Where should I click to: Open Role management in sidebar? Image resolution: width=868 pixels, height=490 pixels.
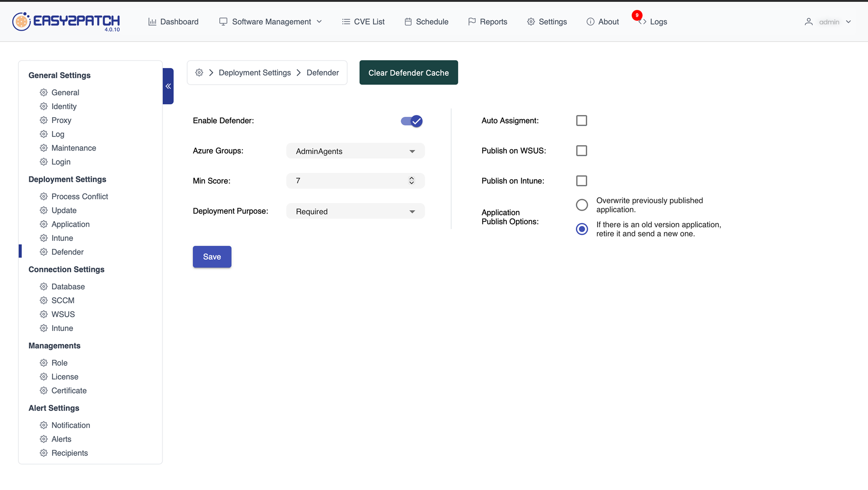click(x=53, y=363)
